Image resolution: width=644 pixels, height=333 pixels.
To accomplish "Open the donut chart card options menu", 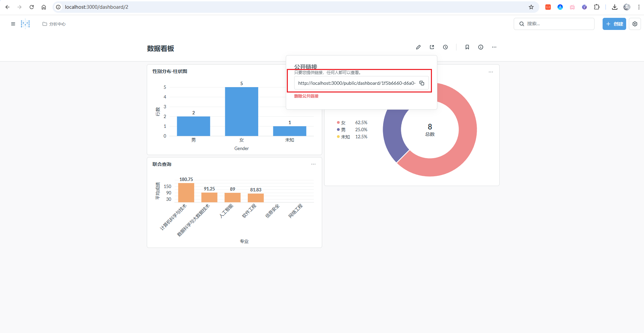I will (x=490, y=72).
